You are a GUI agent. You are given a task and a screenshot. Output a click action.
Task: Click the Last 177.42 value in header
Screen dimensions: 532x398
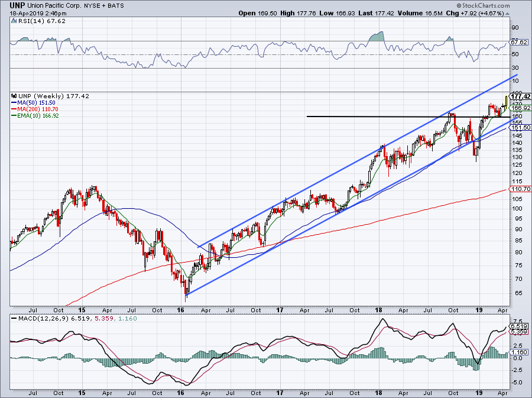point(376,13)
